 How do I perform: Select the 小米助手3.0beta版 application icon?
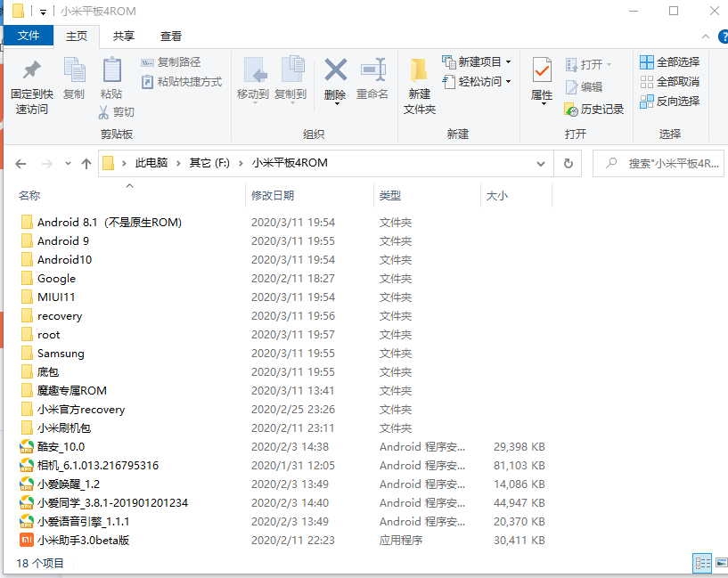point(27,541)
